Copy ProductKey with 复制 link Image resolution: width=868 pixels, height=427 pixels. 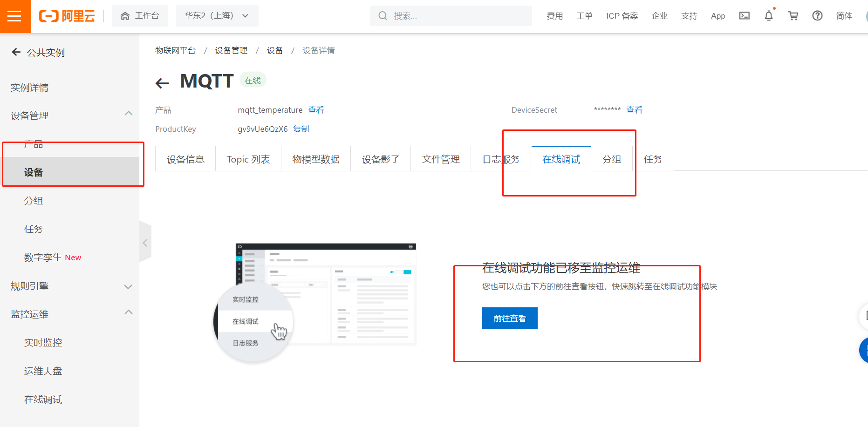(301, 129)
